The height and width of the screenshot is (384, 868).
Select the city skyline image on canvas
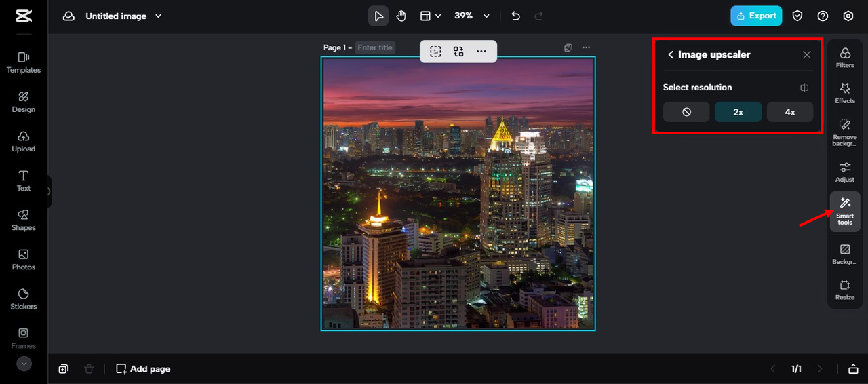pos(458,193)
